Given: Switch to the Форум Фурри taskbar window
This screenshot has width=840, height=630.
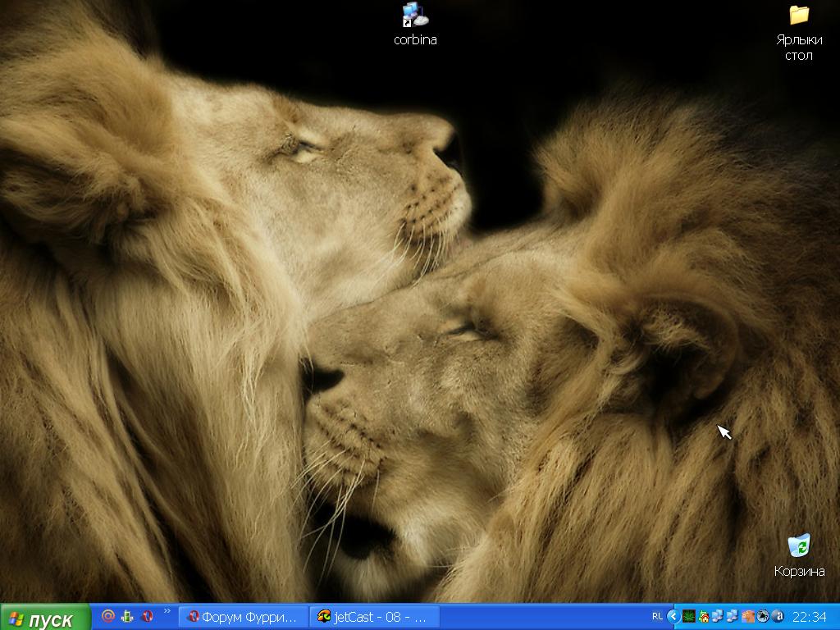Looking at the screenshot, I should (x=244, y=617).
